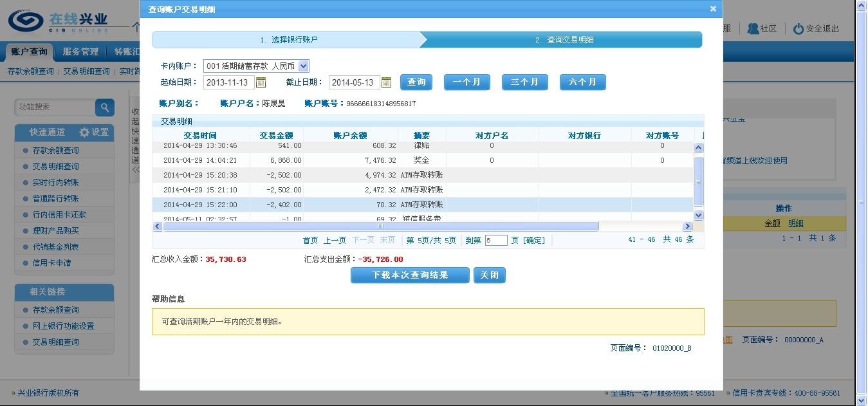Click the search magnifier icon in sidebar

105,107
